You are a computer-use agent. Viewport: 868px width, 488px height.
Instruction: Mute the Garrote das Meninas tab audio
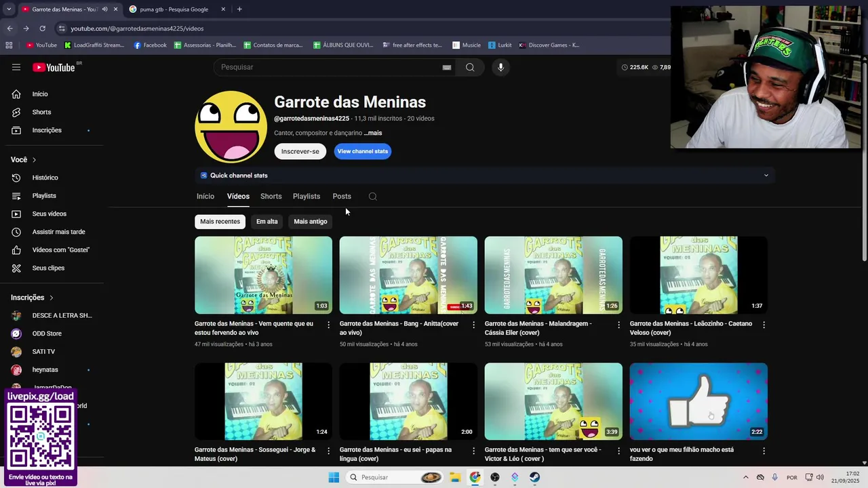coord(104,9)
